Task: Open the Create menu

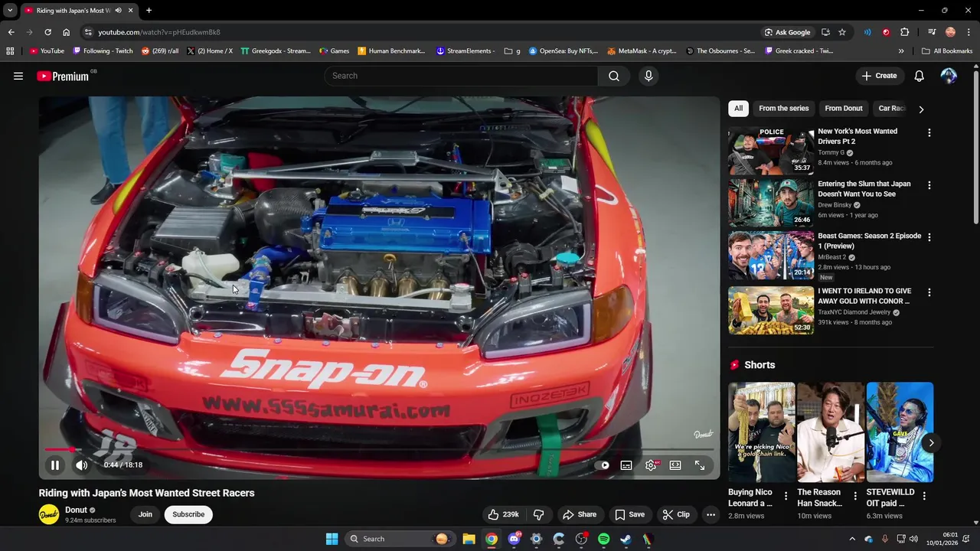Action: click(x=879, y=76)
